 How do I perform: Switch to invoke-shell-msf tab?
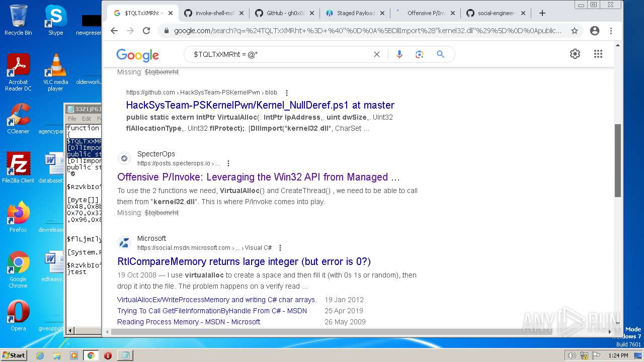[215, 13]
